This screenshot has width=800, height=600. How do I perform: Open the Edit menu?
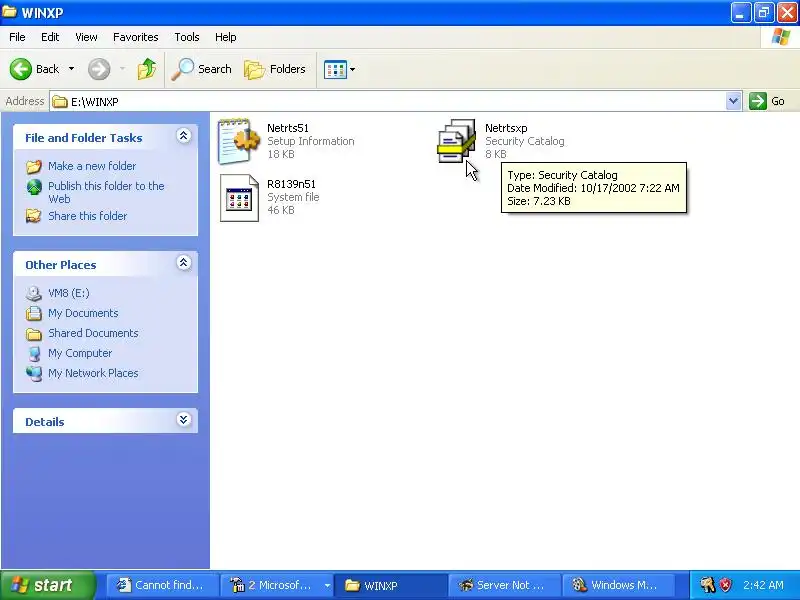tap(50, 37)
